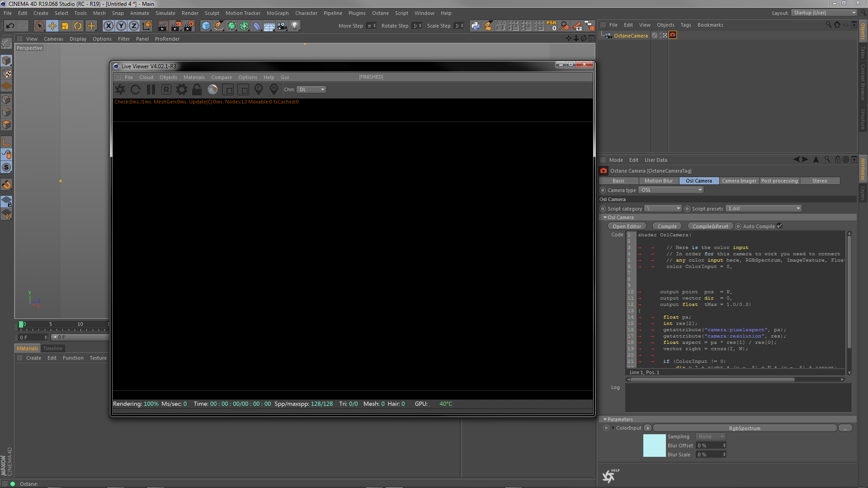Click the Open Editor button

point(627,226)
